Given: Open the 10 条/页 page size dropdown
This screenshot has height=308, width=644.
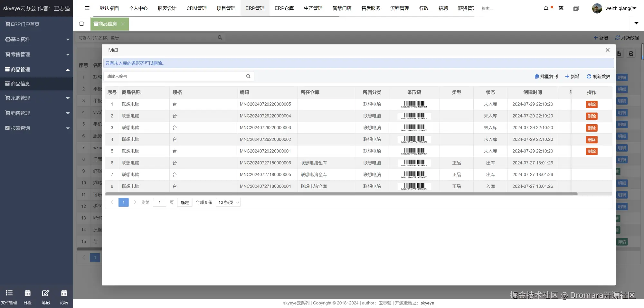Looking at the screenshot, I should click(228, 202).
